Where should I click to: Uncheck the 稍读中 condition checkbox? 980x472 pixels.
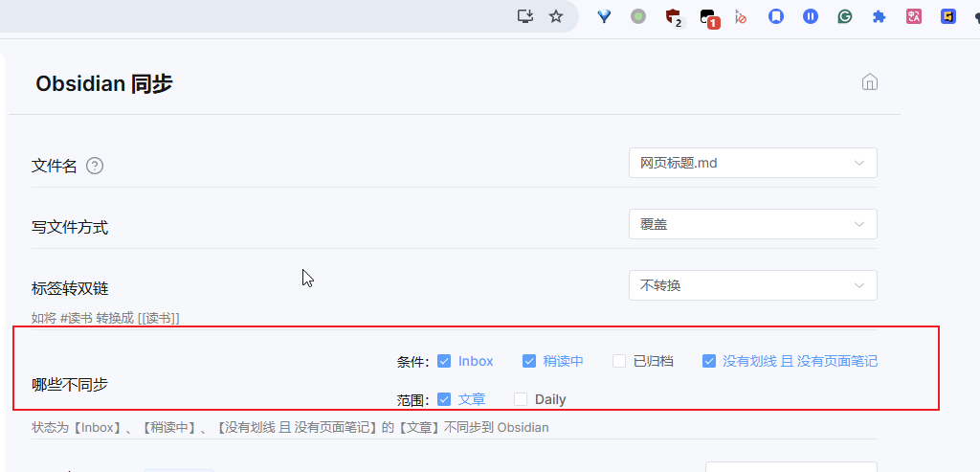point(529,361)
